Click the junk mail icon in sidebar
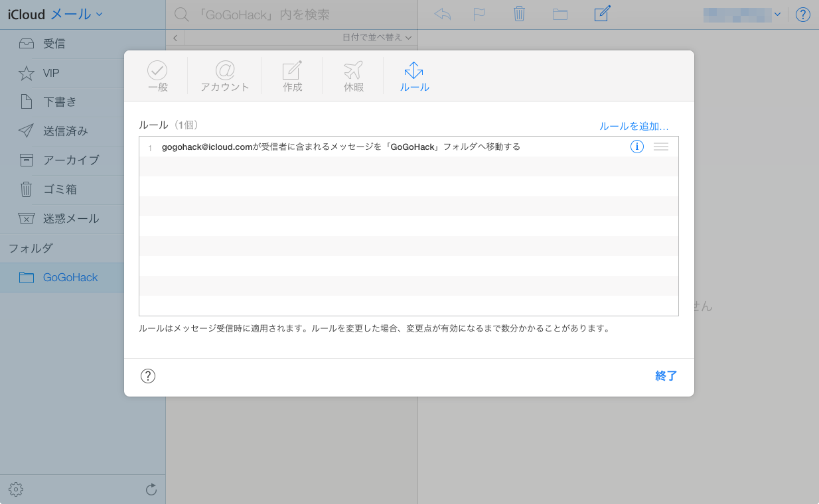Screen dimensions: 819x504 [26, 219]
